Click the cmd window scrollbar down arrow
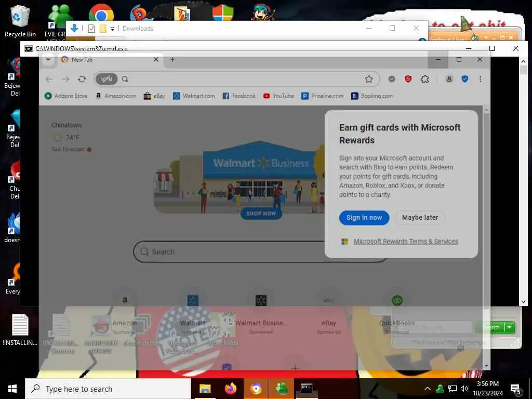 pyautogui.click(x=523, y=301)
